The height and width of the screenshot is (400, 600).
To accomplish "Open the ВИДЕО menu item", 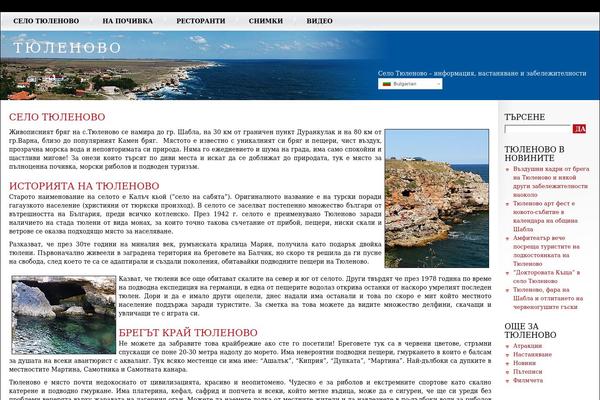I will point(319,21).
